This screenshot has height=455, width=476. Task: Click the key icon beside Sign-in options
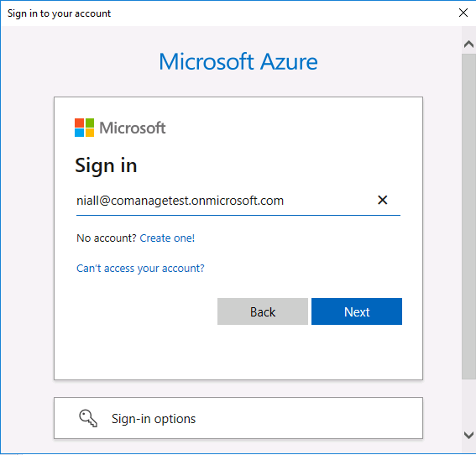[88, 418]
